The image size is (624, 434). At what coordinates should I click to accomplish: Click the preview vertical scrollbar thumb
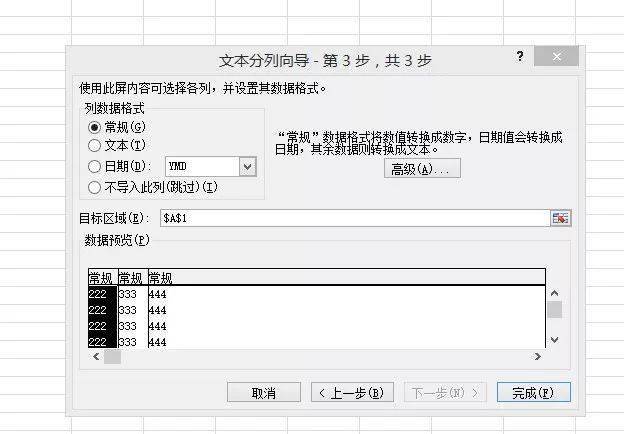(x=554, y=310)
